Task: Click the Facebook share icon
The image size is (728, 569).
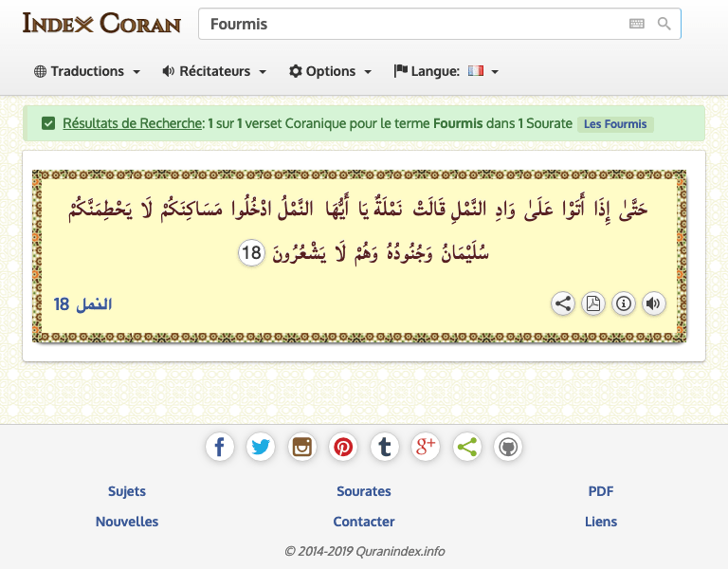Action: pos(219,447)
